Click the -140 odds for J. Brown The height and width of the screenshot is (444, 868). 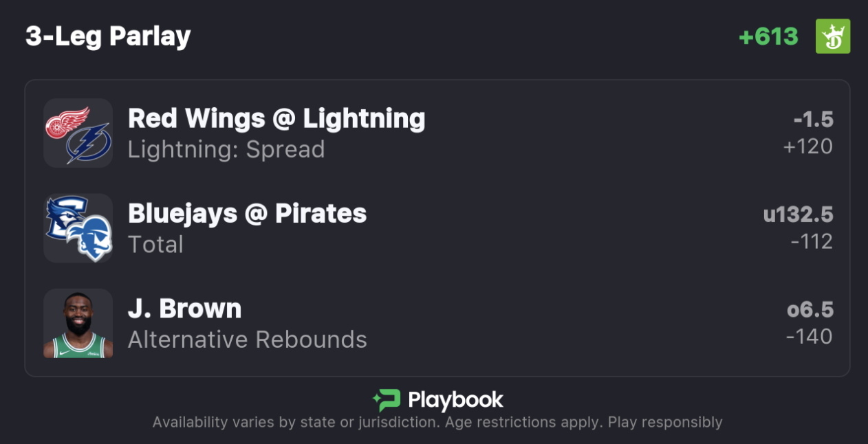(810, 337)
